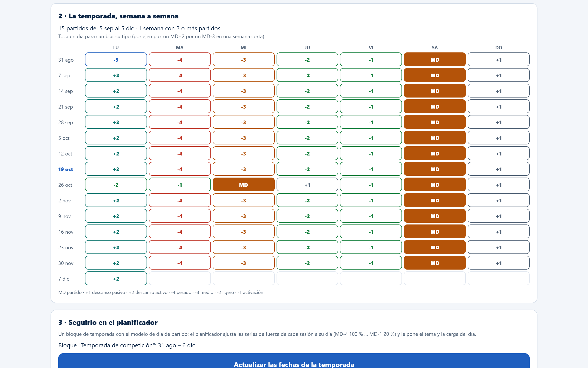588x368 pixels.
Task: Click the Saturday MD cell in the 26 oct row
Action: point(435,184)
